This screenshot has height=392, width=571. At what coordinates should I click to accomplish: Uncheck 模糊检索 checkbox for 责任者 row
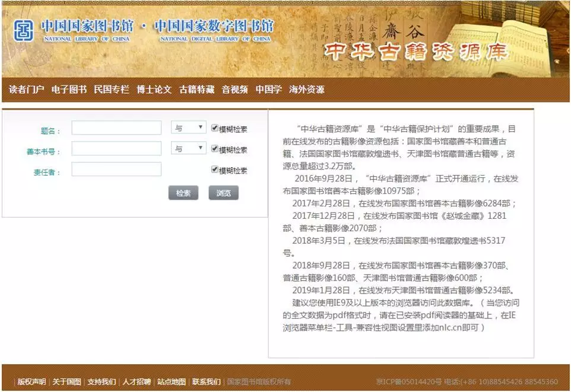click(x=215, y=170)
